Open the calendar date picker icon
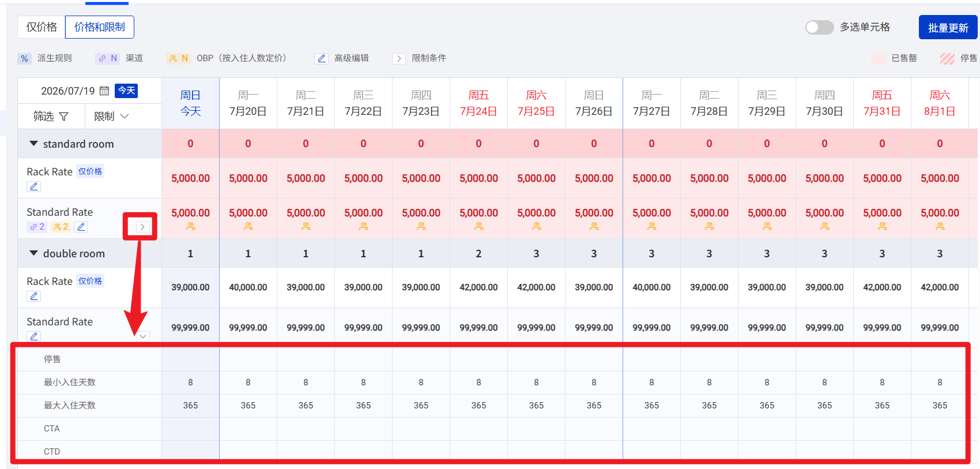This screenshot has height=469, width=980. click(x=104, y=91)
